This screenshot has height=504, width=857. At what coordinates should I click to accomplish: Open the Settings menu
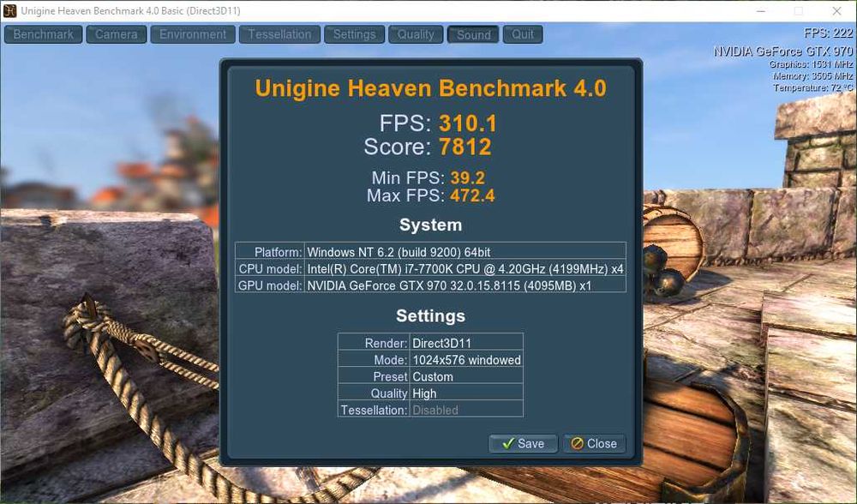(354, 34)
